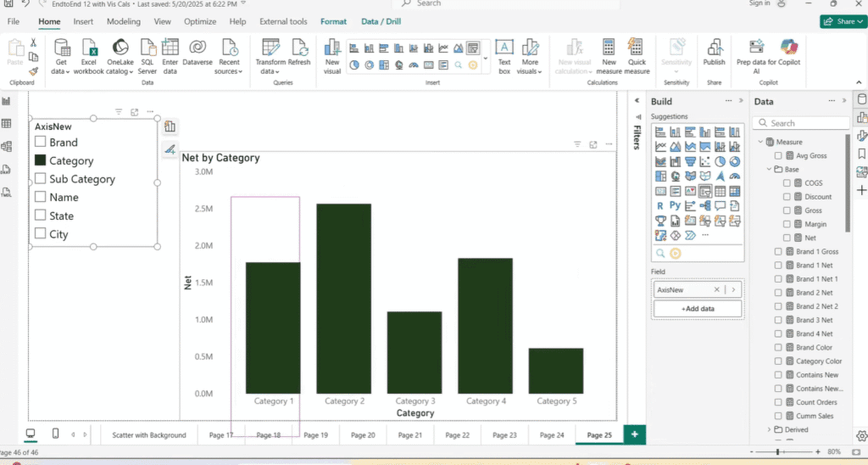Connect to SQL Server
The image size is (868, 465).
point(147,57)
